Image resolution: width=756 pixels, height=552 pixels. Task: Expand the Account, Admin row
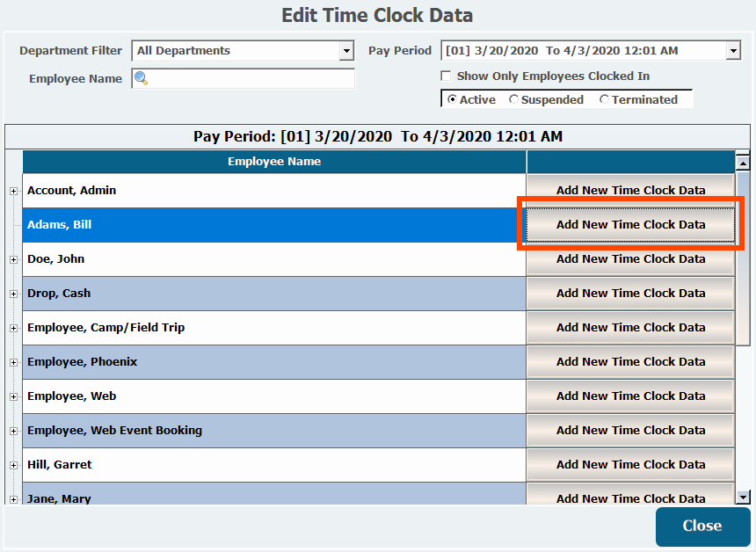(x=13, y=191)
